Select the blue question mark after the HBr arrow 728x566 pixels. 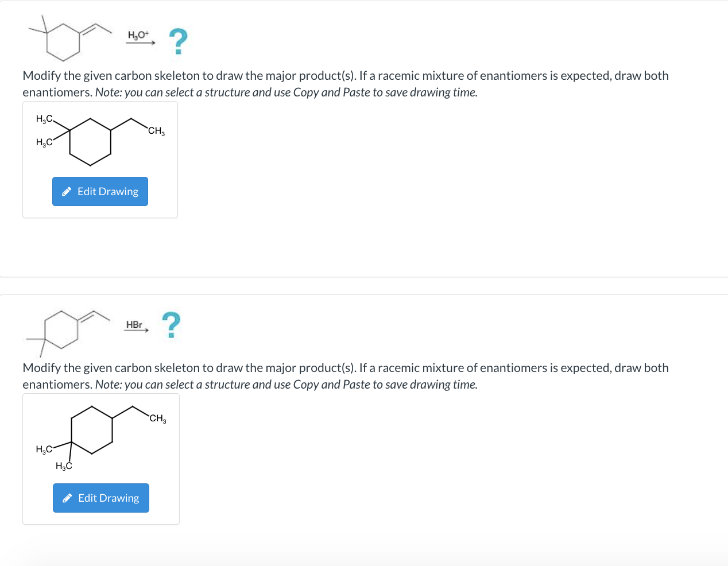click(x=171, y=324)
